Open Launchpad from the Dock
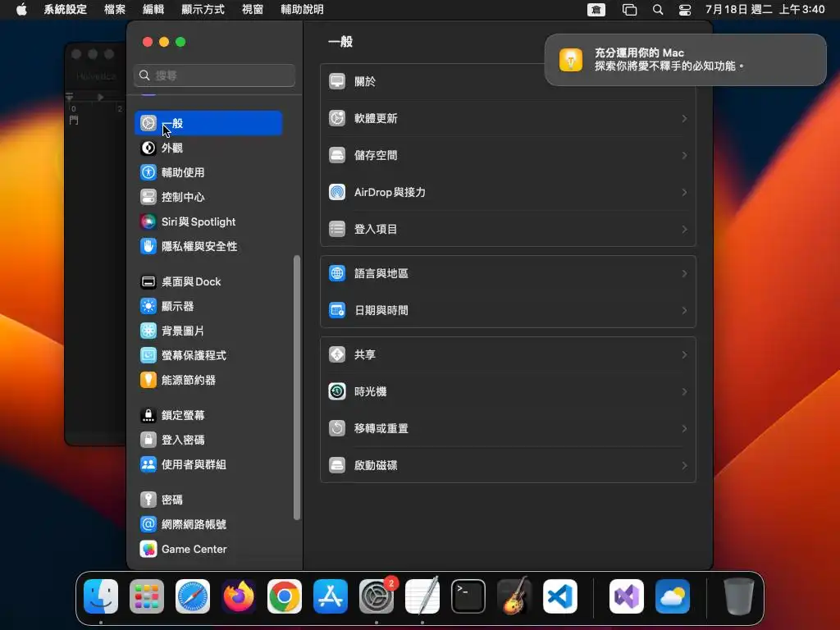The width and height of the screenshot is (840, 630). click(x=147, y=596)
